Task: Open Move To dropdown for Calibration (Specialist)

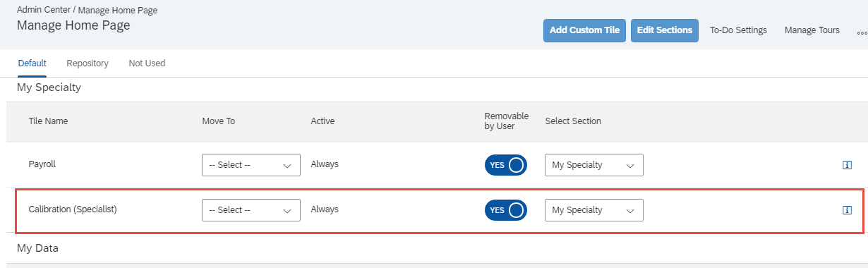Action: pos(251,210)
